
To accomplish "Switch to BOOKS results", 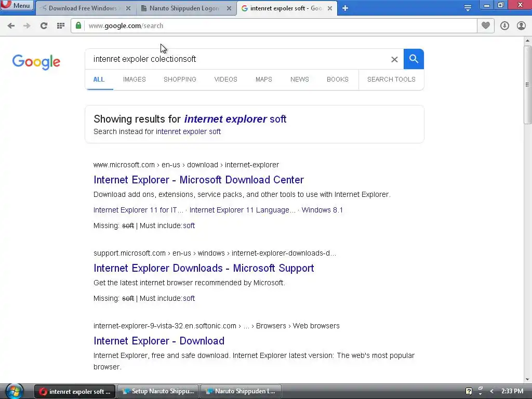I will click(x=338, y=79).
